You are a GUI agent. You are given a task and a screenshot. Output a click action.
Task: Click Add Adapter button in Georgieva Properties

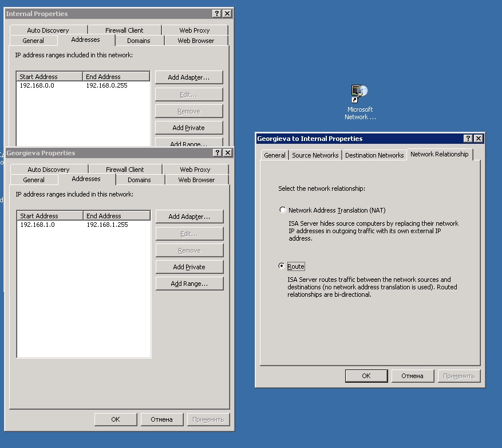(189, 217)
